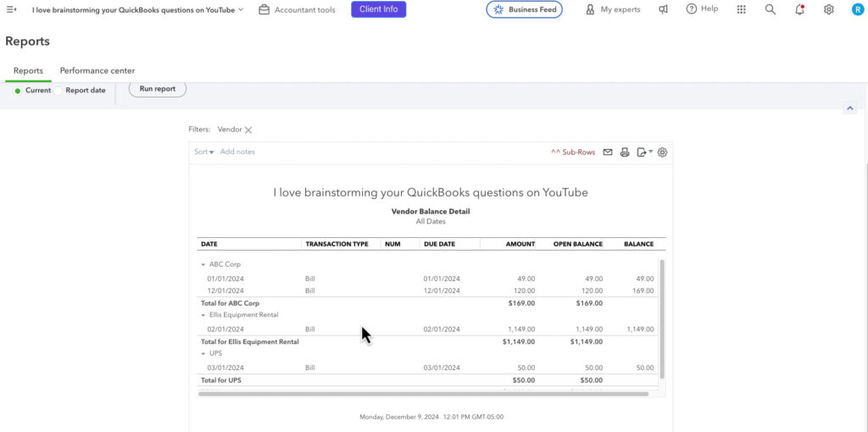
Task: Switch to the Reports tab
Action: (28, 71)
